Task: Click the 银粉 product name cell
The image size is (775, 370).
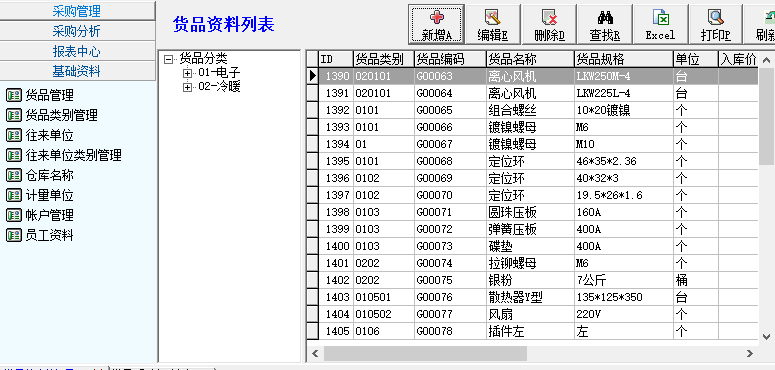Action: tap(530, 280)
